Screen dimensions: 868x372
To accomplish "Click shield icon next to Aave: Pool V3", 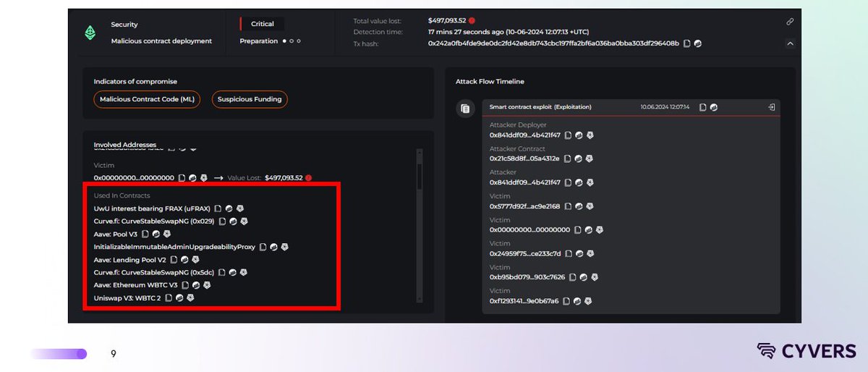I will (x=166, y=234).
